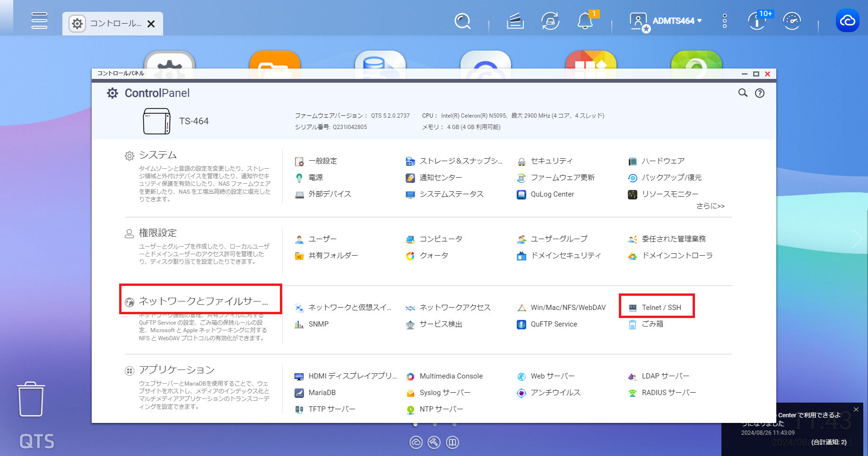Close the コントロール... taskbar tab

point(151,24)
